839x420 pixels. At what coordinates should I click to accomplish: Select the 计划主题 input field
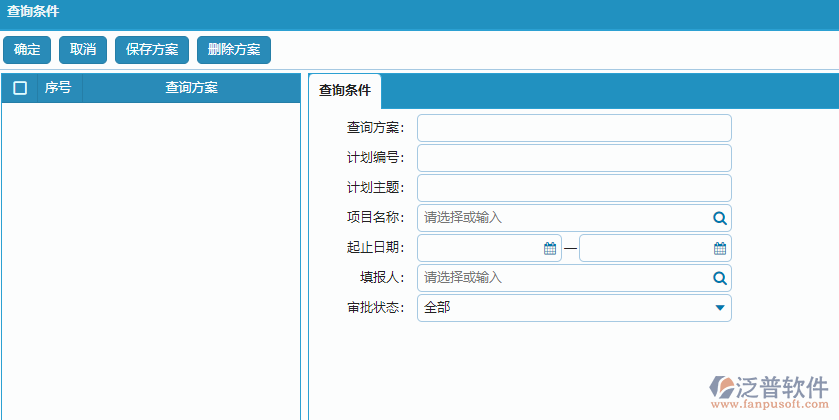click(574, 188)
